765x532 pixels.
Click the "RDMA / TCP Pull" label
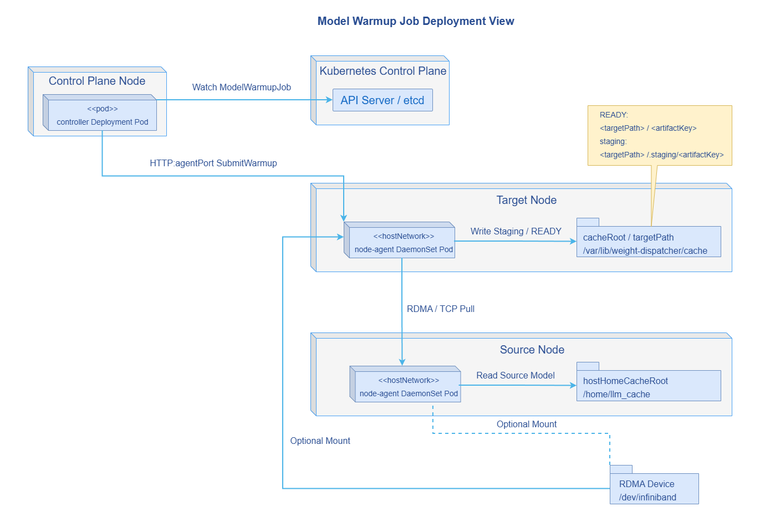pos(441,309)
